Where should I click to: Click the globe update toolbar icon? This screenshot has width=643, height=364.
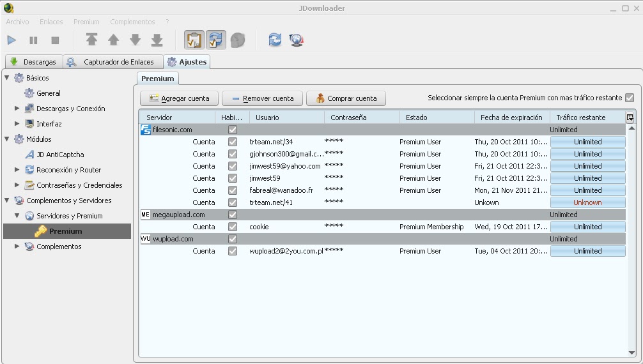click(297, 40)
